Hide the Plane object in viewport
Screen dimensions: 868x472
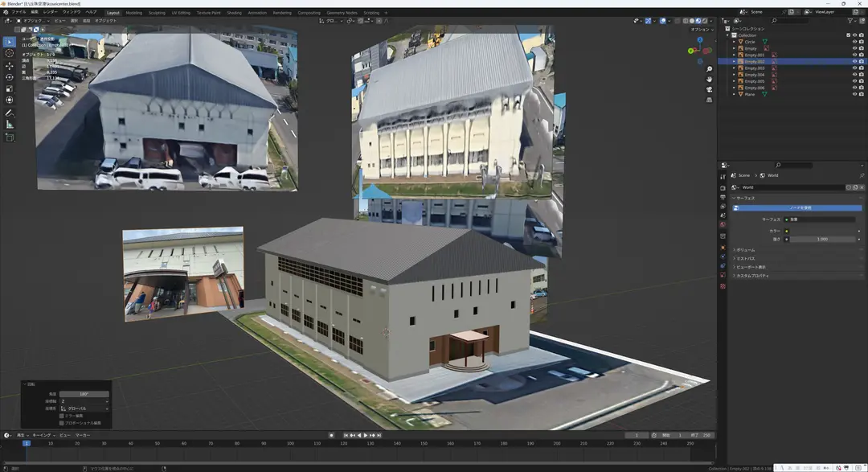point(854,94)
